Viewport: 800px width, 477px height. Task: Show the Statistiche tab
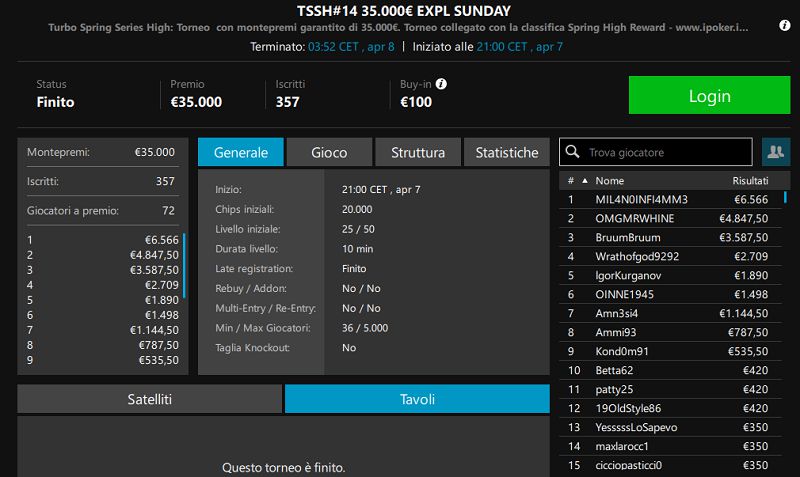coord(506,152)
